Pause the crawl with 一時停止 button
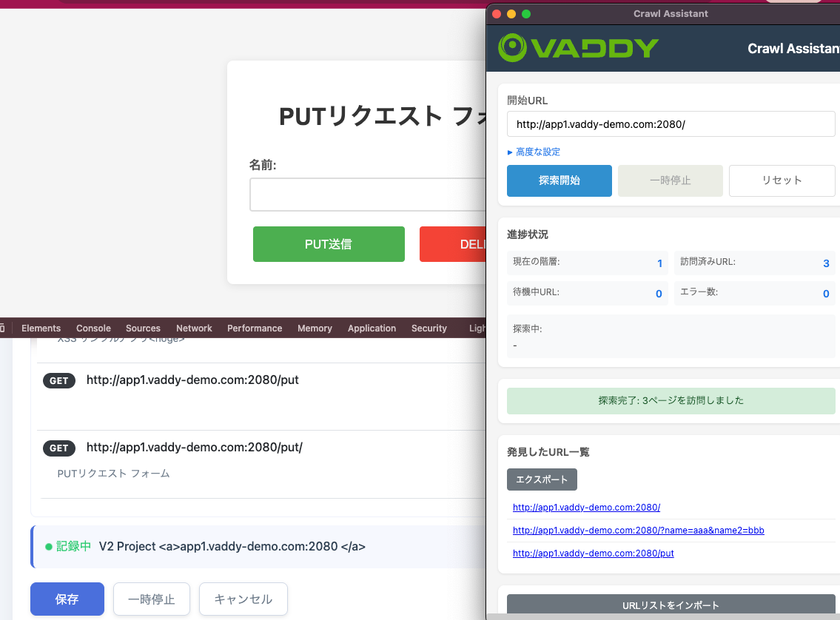This screenshot has width=840, height=620. tap(670, 181)
